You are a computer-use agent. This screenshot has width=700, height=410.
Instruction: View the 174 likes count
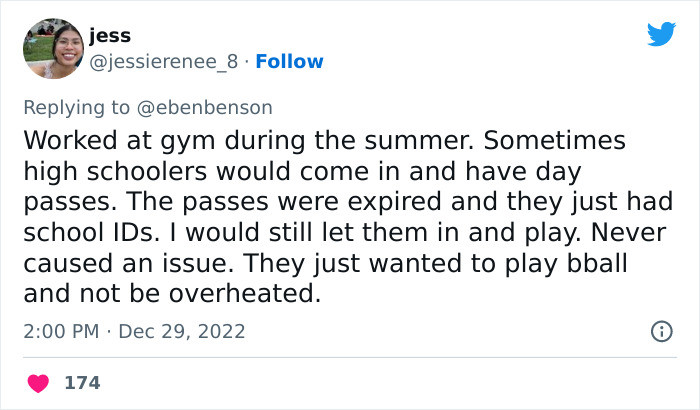(x=82, y=382)
